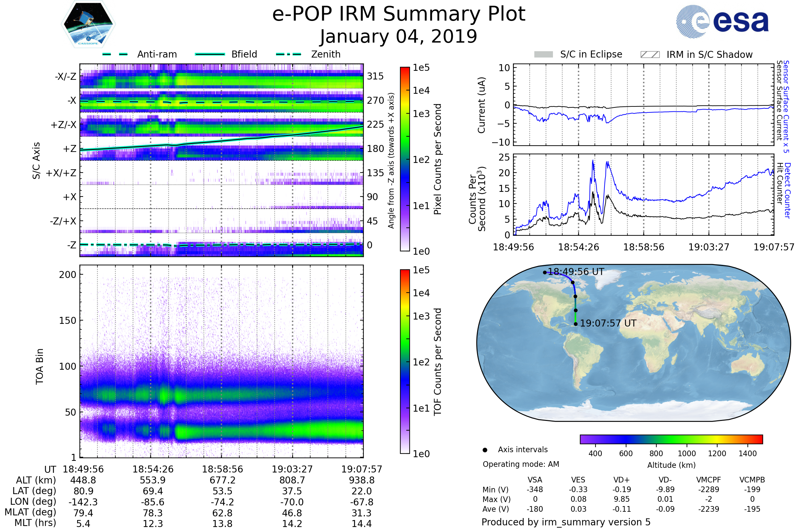Click the TOF Counts per Second colorbar

tap(405, 361)
